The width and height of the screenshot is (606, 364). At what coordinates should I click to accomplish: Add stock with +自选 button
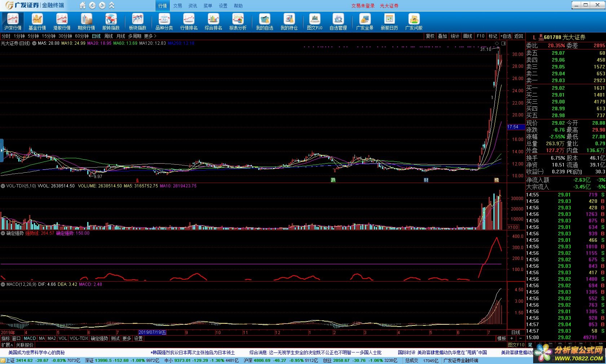(x=506, y=36)
